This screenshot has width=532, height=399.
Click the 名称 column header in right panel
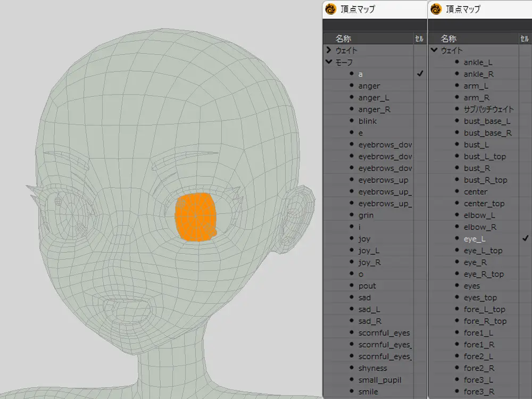448,39
